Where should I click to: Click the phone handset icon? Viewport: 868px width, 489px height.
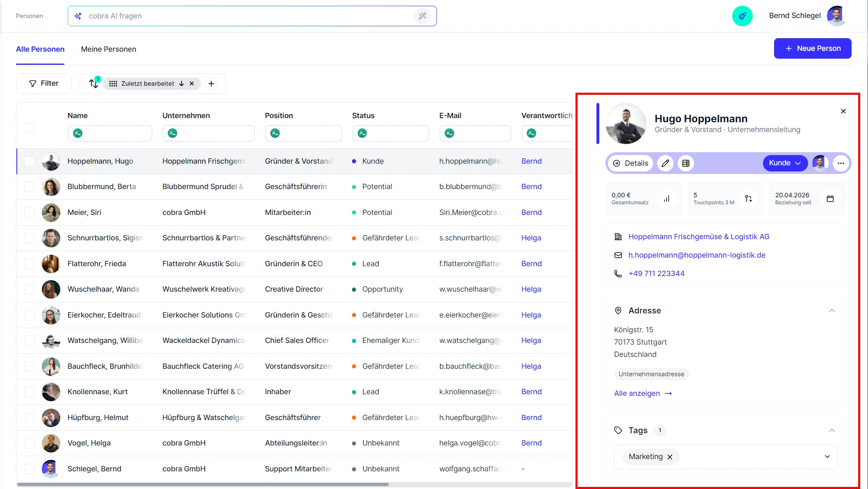[x=618, y=274]
